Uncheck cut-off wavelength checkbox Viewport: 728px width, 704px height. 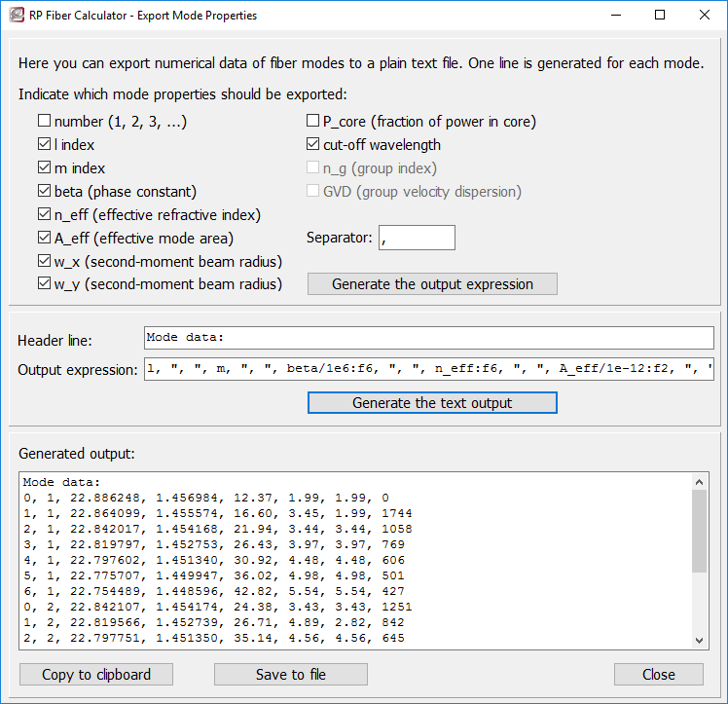click(313, 144)
